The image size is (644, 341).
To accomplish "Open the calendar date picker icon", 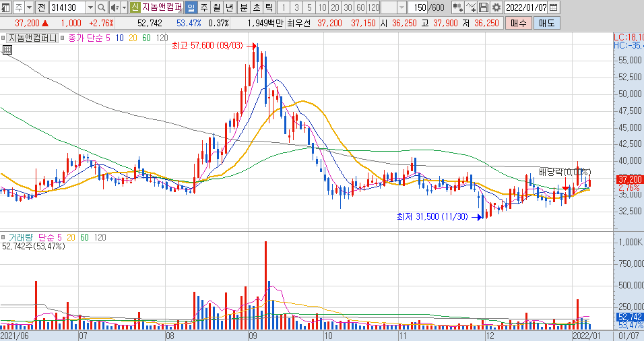I will [x=553, y=7].
